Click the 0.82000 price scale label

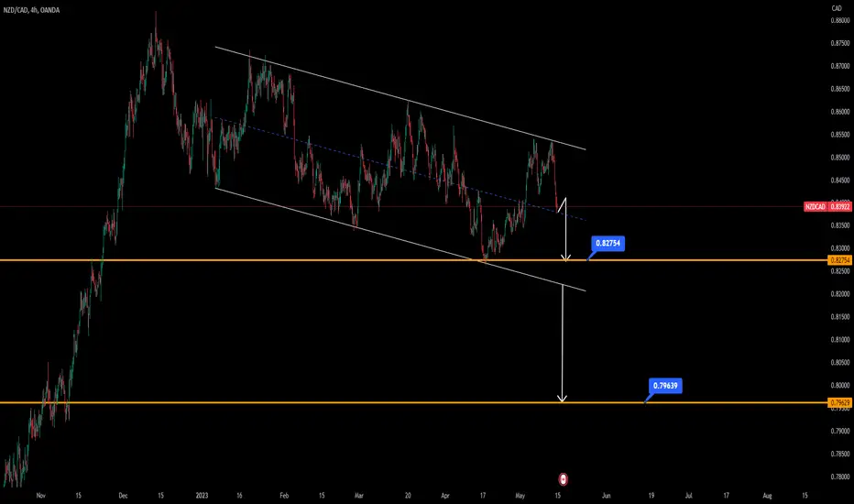click(840, 293)
